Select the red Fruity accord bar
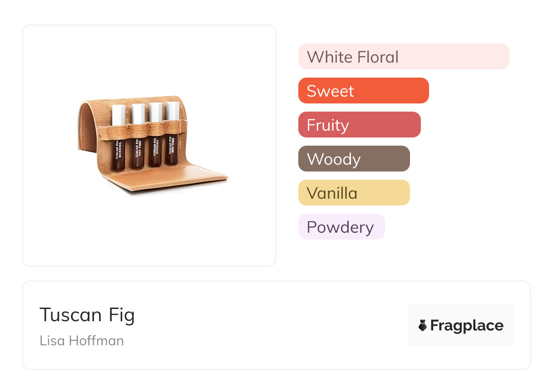Viewport: 553px width, 392px height. pos(359,125)
